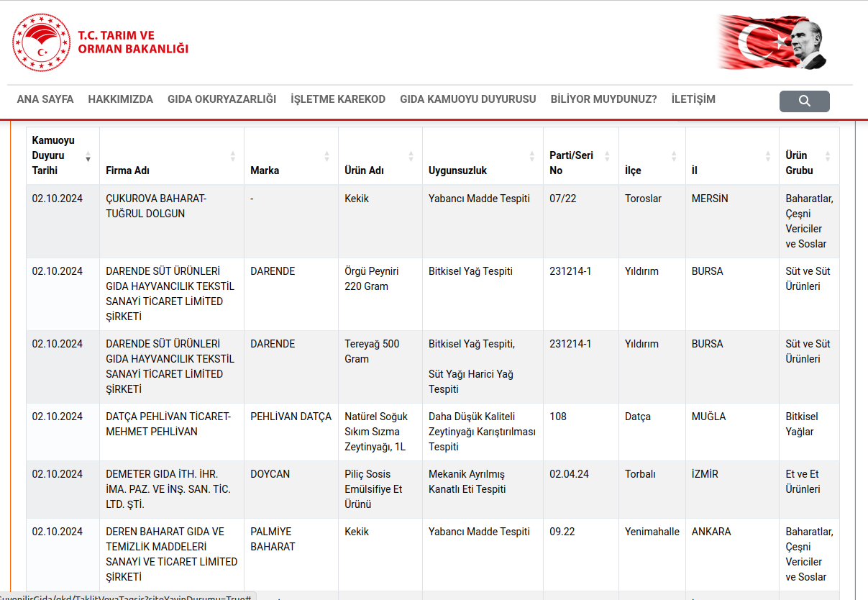The height and width of the screenshot is (600, 868).
Task: Select firm ÇUKUROVA BAHARAT-TUĞRUL DOLGUN
Action: 156,206
